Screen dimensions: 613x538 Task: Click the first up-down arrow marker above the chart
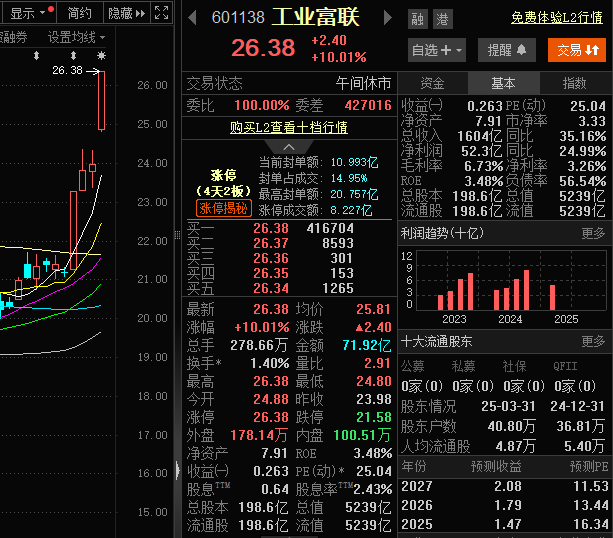coord(36,56)
